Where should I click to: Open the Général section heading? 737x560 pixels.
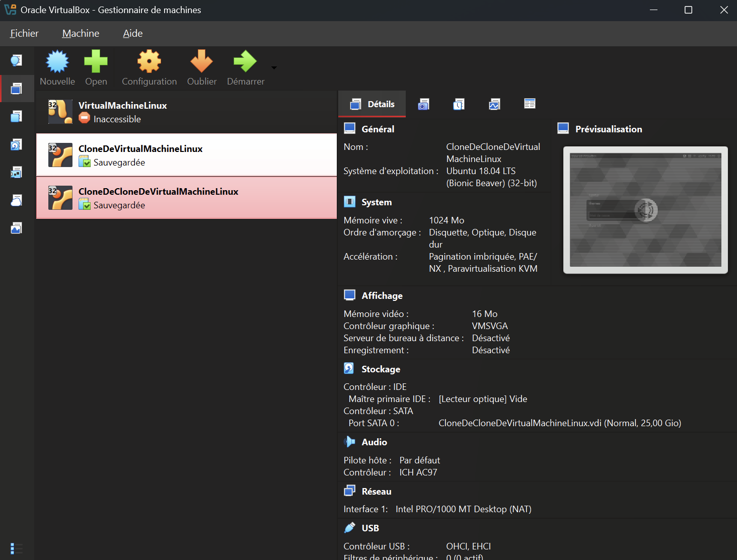pyautogui.click(x=378, y=129)
